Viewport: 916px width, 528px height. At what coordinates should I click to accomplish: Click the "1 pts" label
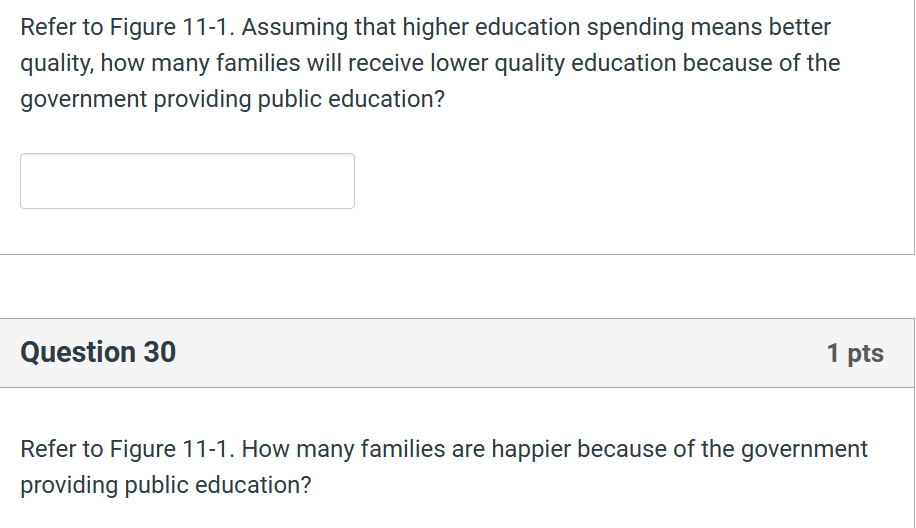[855, 353]
